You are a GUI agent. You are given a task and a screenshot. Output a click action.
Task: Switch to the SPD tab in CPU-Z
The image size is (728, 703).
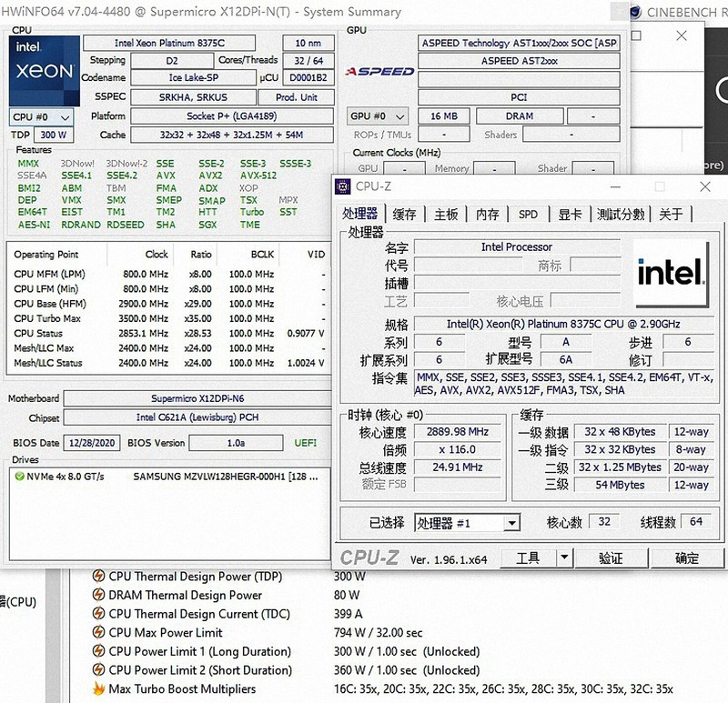528,215
